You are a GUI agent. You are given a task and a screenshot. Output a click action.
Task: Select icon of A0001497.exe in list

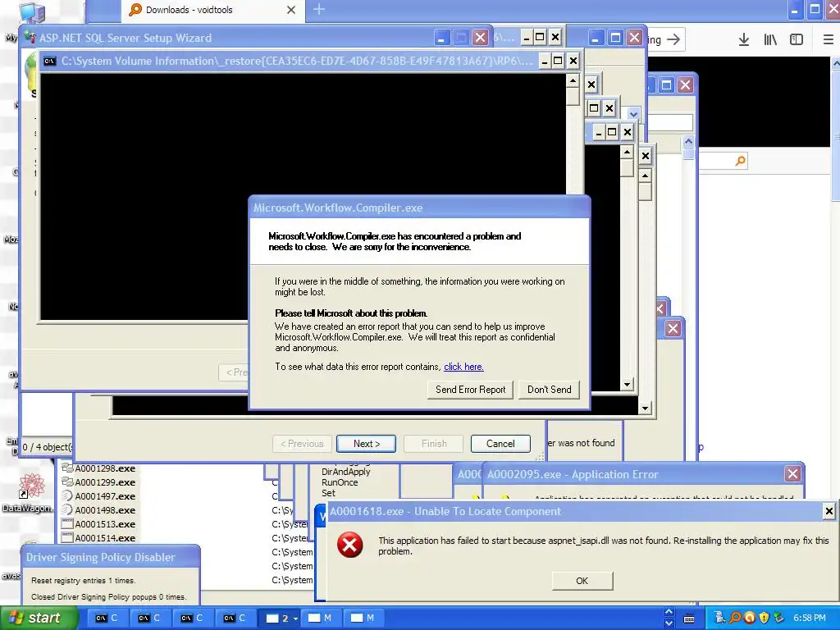click(67, 496)
